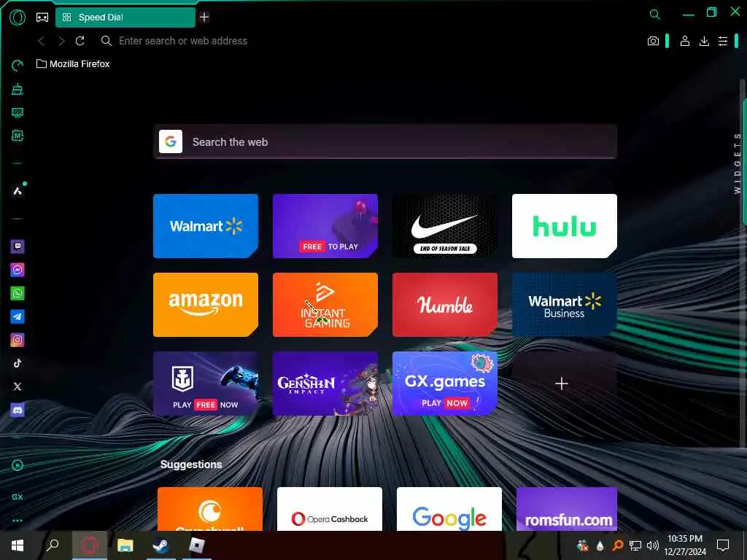
Task: Open the Google suggestion tile
Action: (449, 508)
